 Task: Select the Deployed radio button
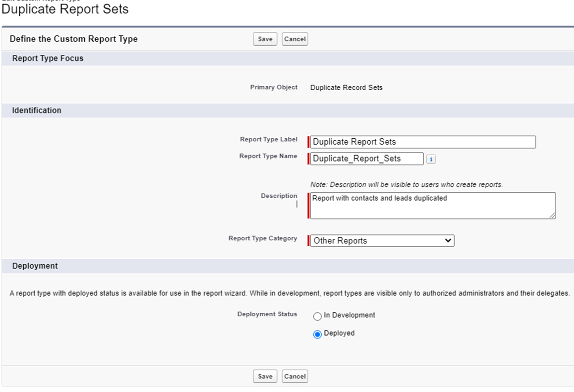tap(317, 334)
